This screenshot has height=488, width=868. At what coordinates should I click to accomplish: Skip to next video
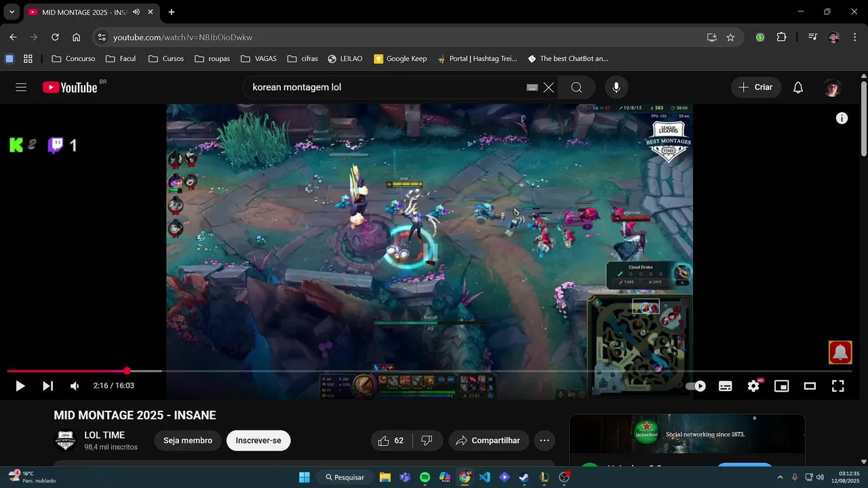click(x=47, y=386)
